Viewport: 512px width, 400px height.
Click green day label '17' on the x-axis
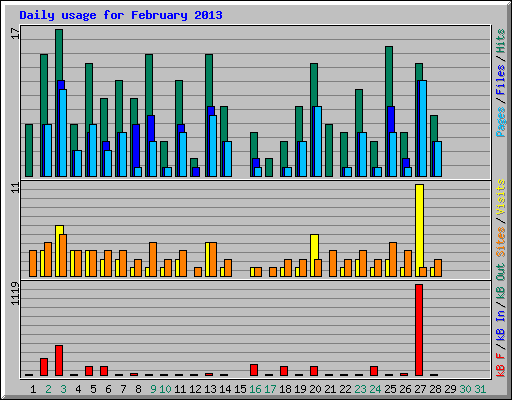[x=270, y=389]
